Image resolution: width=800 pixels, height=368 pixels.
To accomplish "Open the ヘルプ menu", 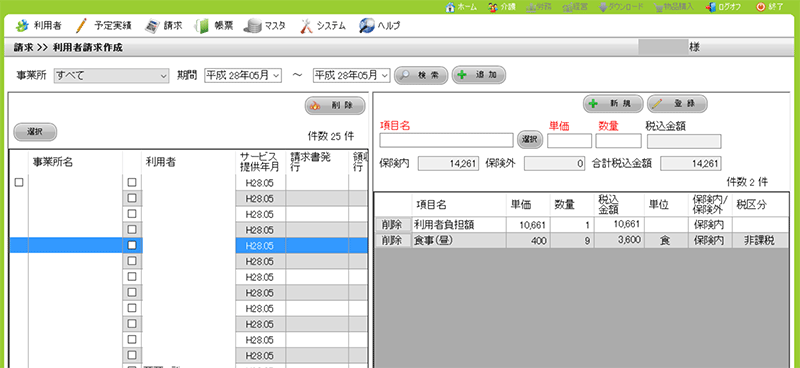I will click(x=379, y=26).
